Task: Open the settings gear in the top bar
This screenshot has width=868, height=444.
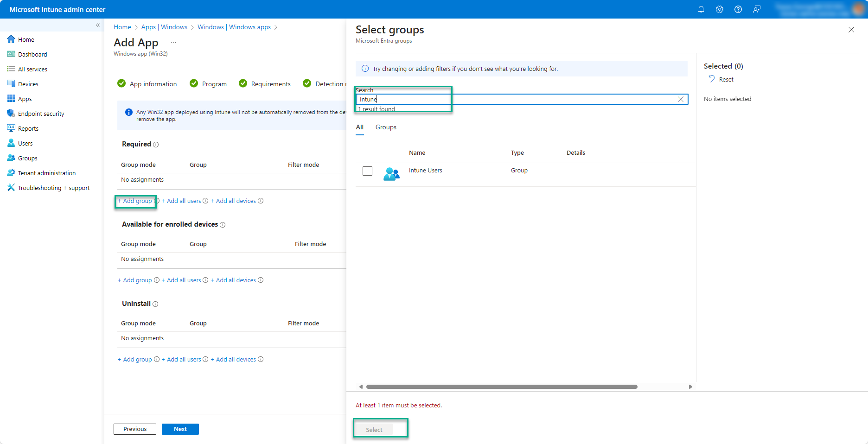Action: coord(720,9)
